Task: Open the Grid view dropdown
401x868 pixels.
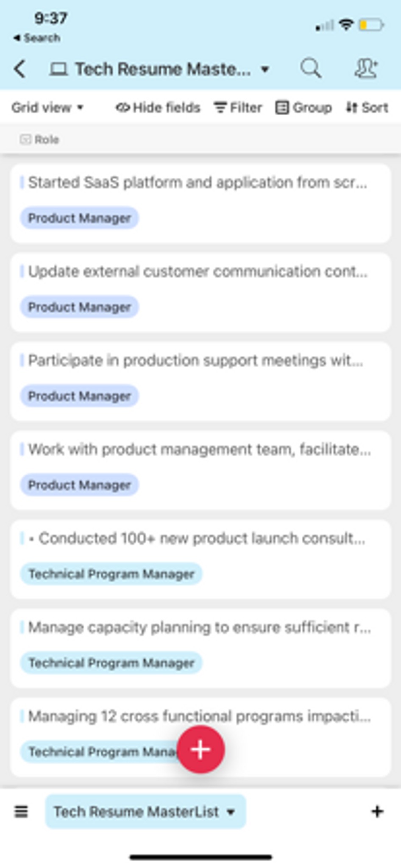Action: tap(47, 108)
